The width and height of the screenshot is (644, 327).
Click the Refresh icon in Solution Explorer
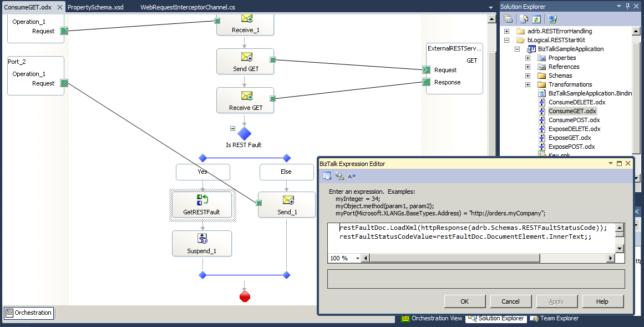pos(536,19)
